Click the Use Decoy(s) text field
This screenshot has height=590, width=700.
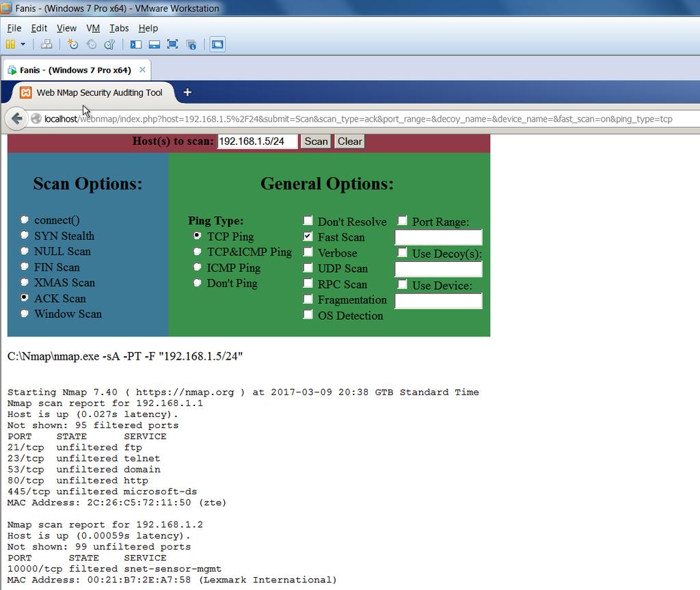[x=438, y=269]
